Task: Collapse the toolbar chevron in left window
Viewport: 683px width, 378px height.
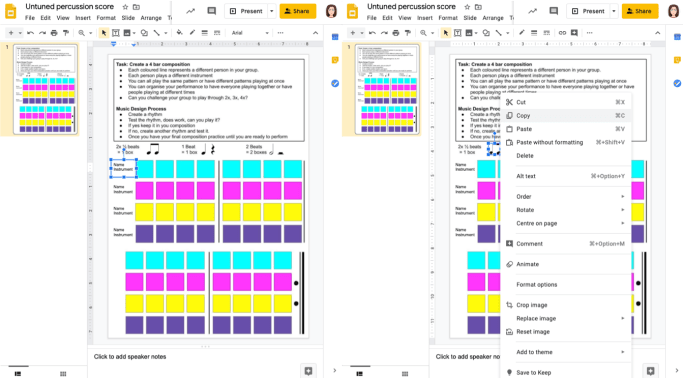Action: coord(315,33)
